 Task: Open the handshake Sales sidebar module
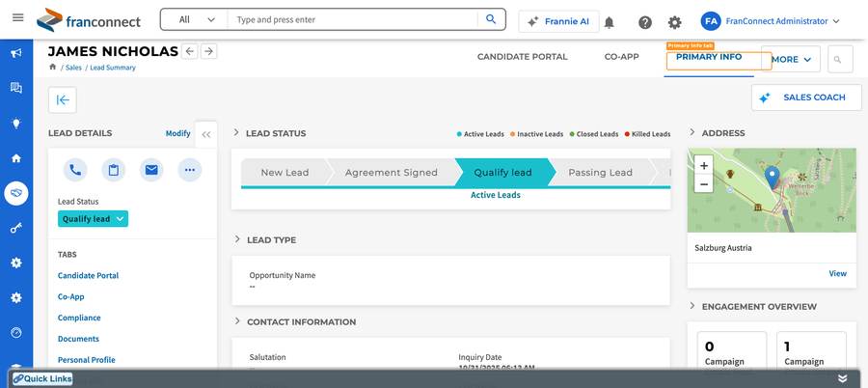click(16, 193)
